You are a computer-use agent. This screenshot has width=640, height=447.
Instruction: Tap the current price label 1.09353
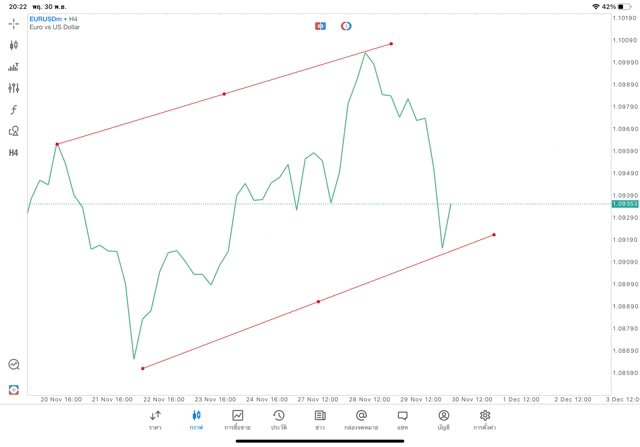tap(624, 204)
